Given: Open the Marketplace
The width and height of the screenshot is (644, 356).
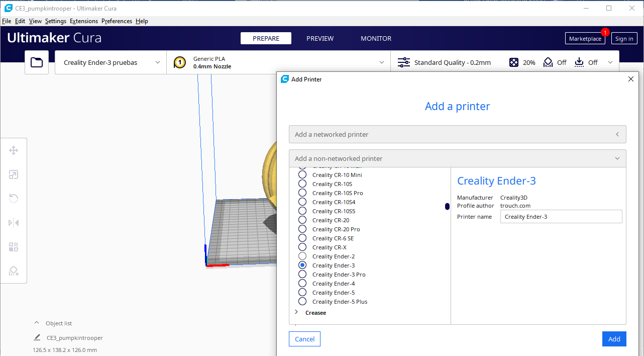Looking at the screenshot, I should 585,39.
